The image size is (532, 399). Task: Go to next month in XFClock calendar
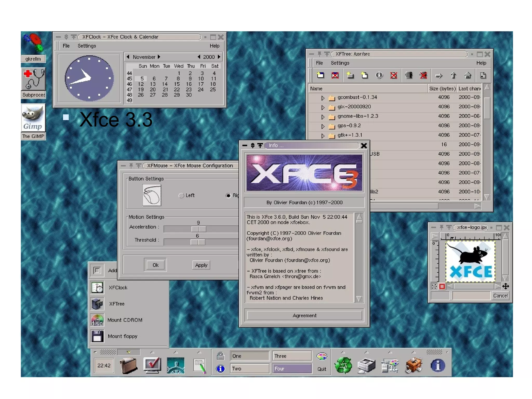tap(159, 57)
